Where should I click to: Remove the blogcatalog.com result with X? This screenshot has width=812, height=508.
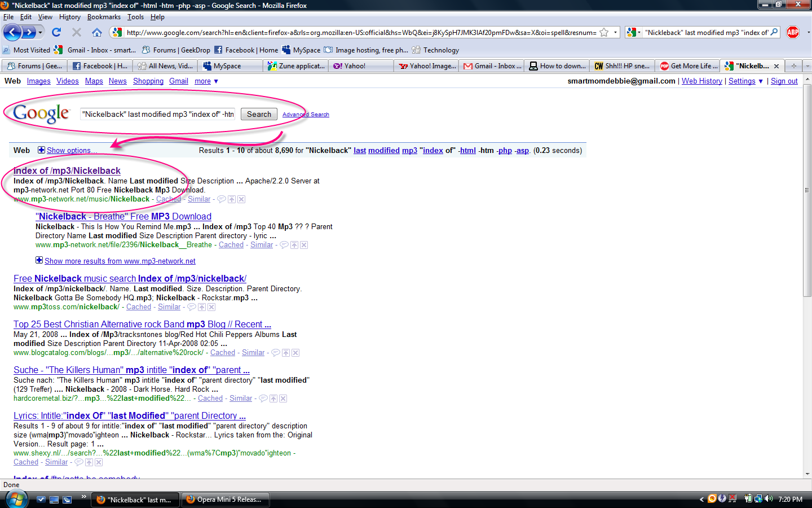coord(295,353)
